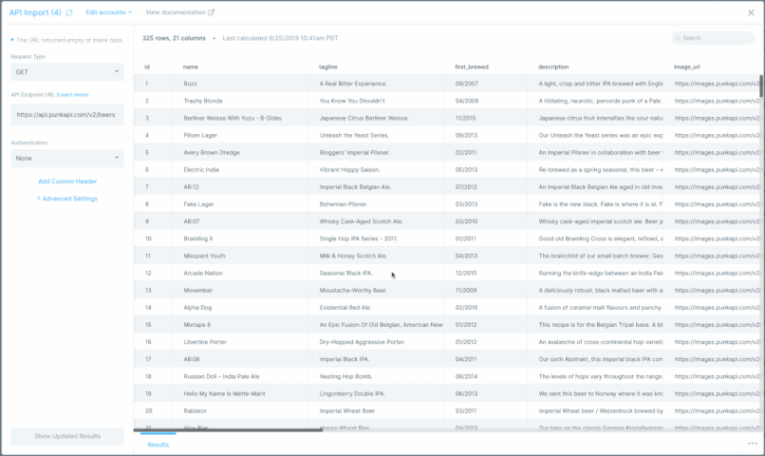Image resolution: width=765 pixels, height=456 pixels.
Task: Click the id column header
Action: [x=147, y=67]
